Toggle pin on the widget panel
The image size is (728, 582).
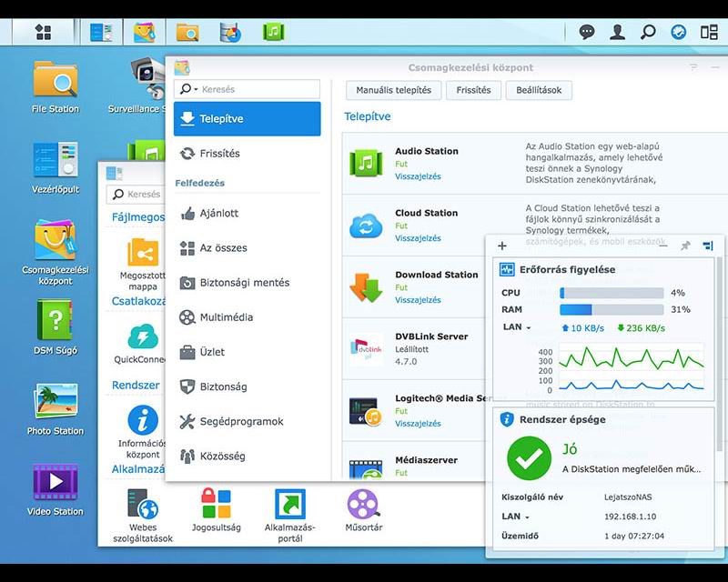[685, 246]
